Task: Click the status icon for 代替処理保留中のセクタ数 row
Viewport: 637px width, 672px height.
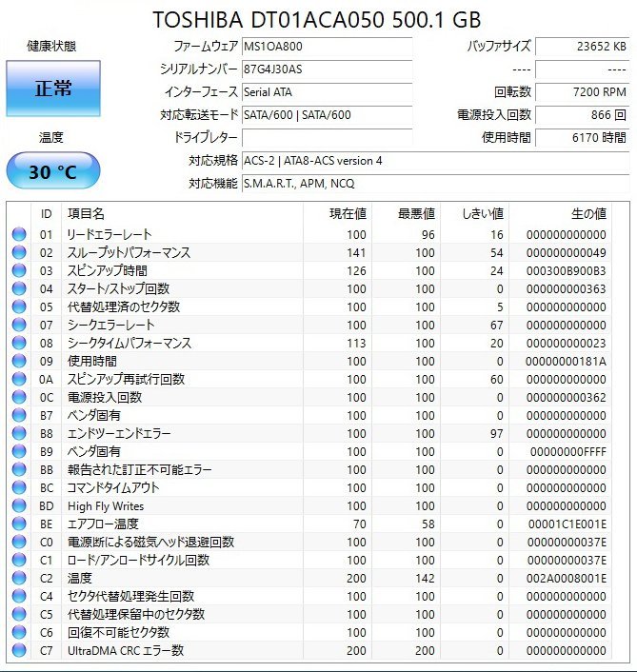Action: click(x=19, y=614)
